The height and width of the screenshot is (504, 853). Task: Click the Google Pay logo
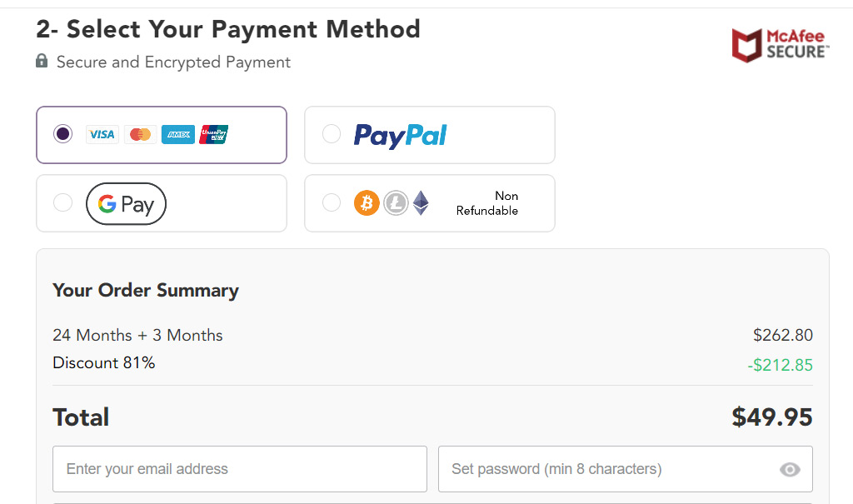pos(126,204)
